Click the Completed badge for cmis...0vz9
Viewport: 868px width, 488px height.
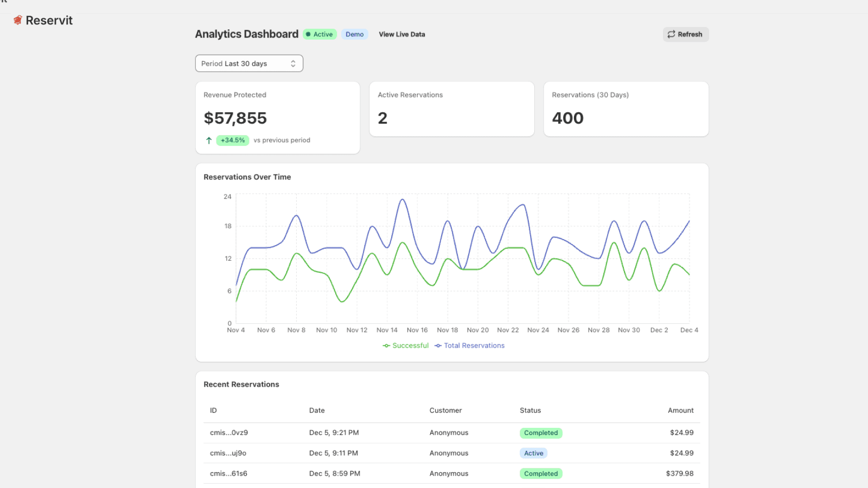pos(541,433)
